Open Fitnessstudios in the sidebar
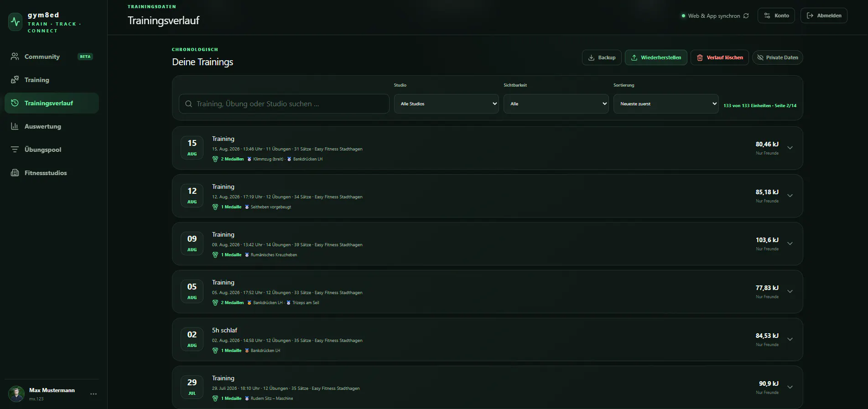 pos(52,173)
